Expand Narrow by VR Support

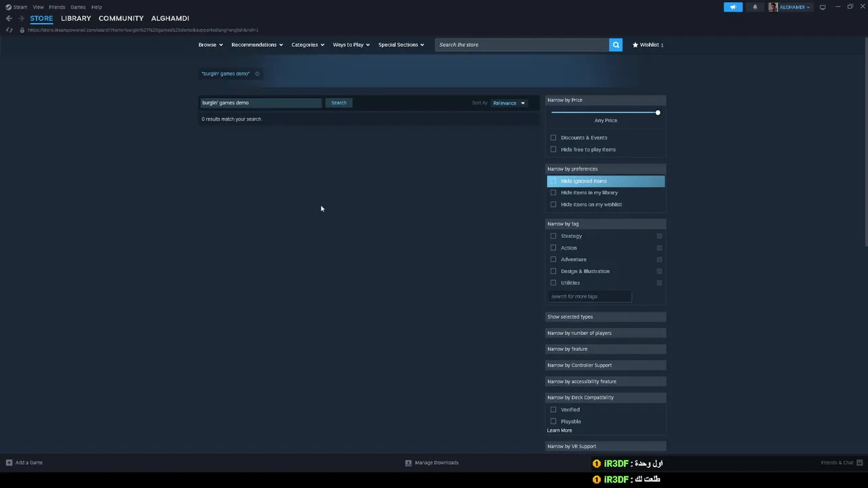coord(606,446)
